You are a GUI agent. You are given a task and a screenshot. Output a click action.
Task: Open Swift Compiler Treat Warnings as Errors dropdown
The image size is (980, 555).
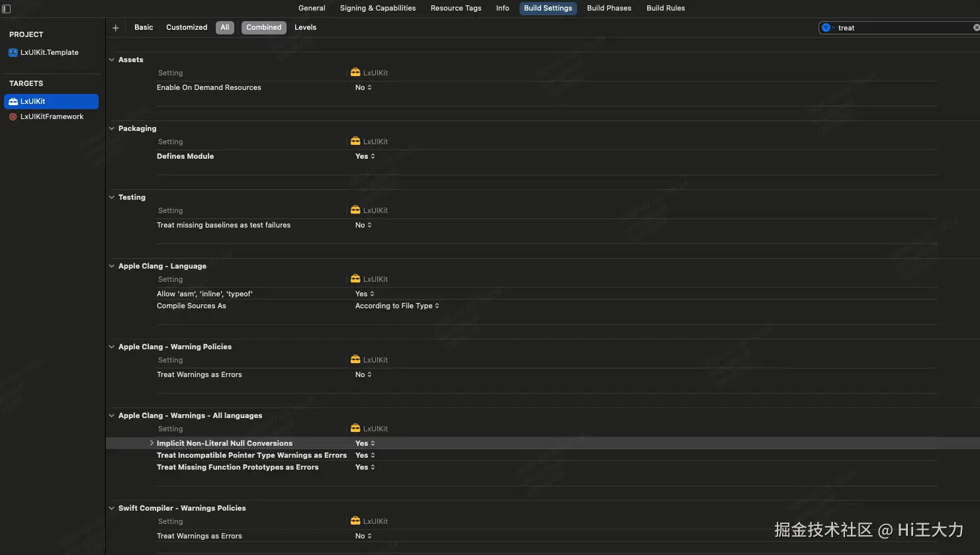click(x=363, y=536)
